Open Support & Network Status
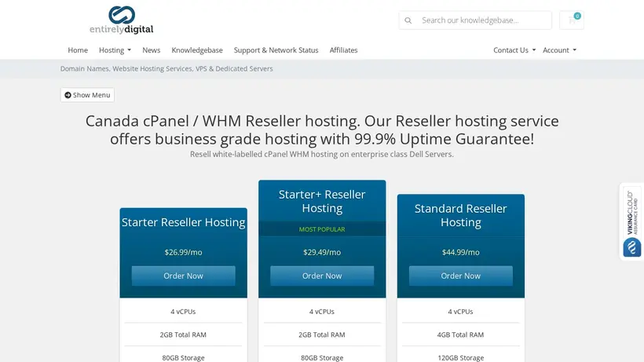Viewport: 644px width, 362px height. pyautogui.click(x=276, y=50)
